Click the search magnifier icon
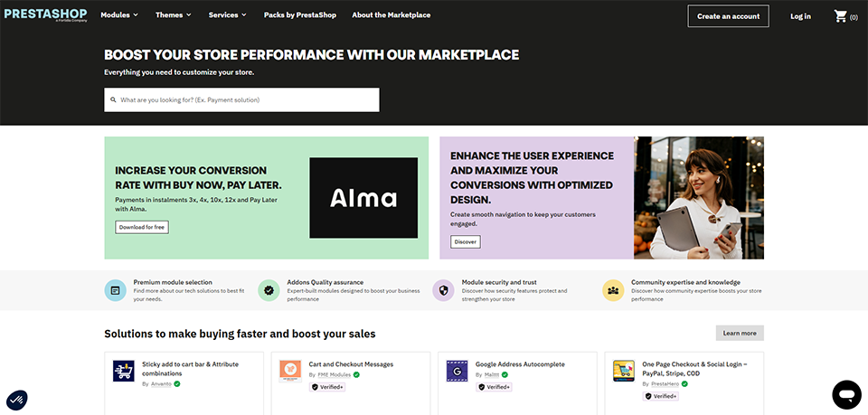The image size is (868, 415). click(x=113, y=99)
